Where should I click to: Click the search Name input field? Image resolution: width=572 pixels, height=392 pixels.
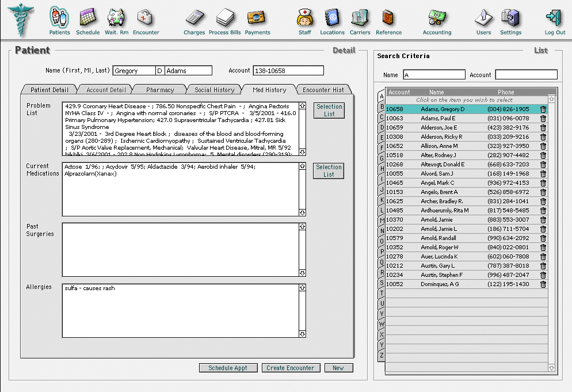(434, 75)
